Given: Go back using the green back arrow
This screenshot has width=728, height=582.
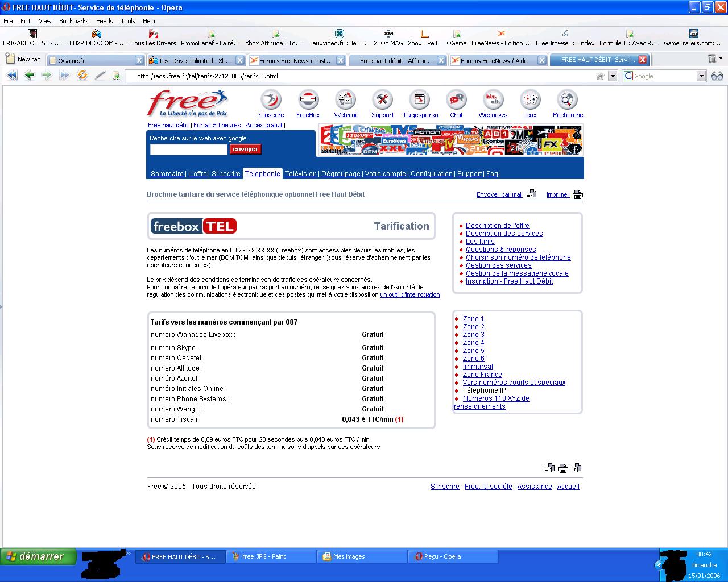Looking at the screenshot, I should coord(30,76).
